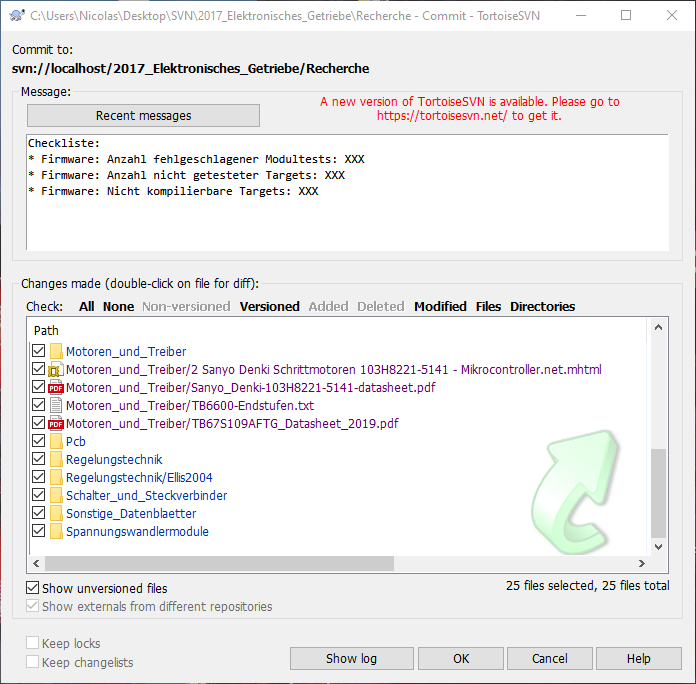696x684 pixels.
Task: Select the Sonstige_Datenblaetter entry
Action: click(x=131, y=513)
